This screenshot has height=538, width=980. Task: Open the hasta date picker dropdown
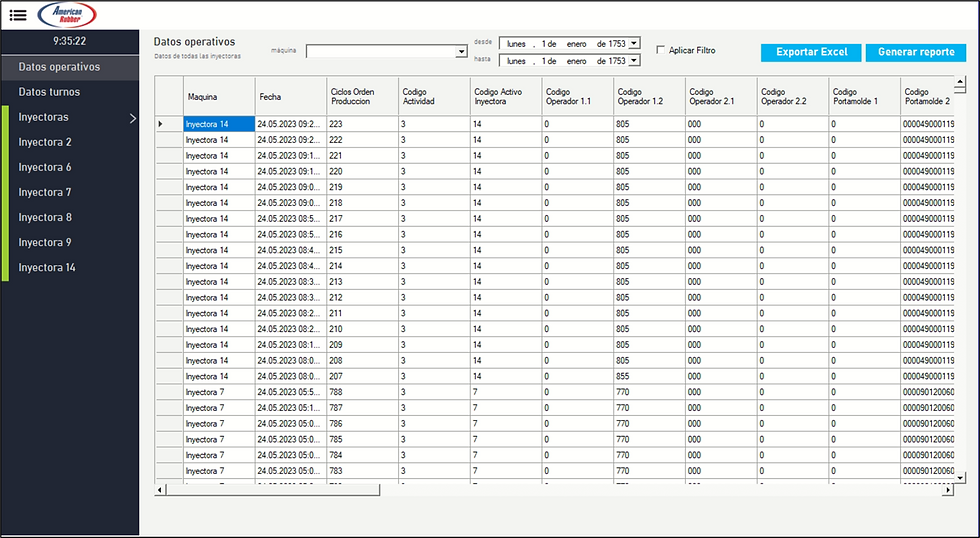634,61
